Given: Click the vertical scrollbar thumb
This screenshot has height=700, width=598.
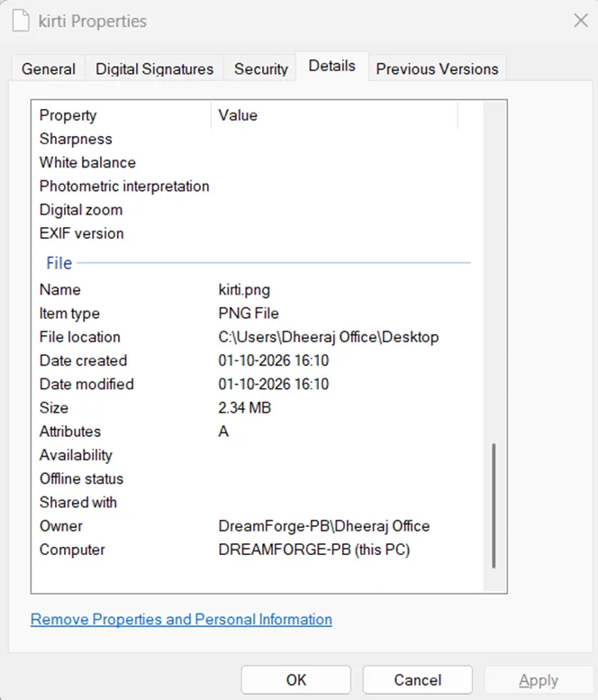Looking at the screenshot, I should coord(494,505).
